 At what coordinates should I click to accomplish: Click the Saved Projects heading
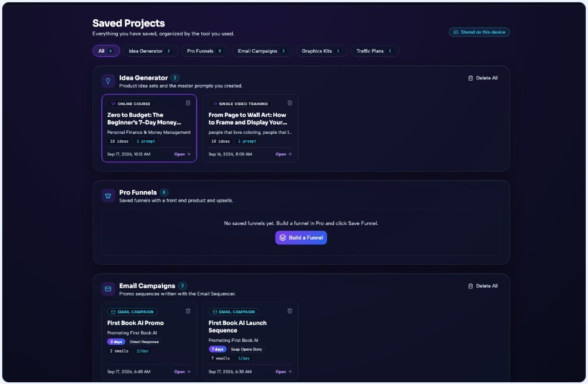click(129, 23)
